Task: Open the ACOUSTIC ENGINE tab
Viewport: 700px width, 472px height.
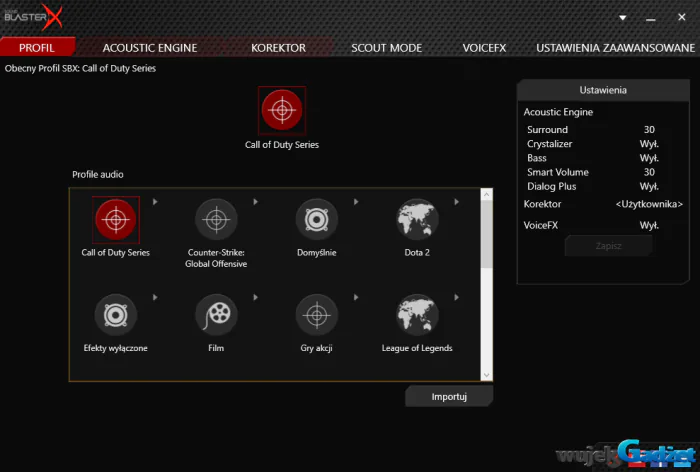Action: [x=150, y=48]
